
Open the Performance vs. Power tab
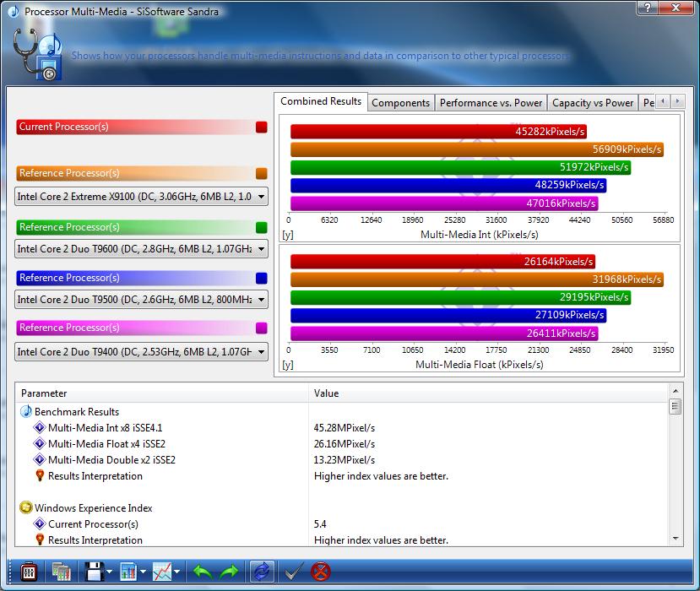coord(491,103)
